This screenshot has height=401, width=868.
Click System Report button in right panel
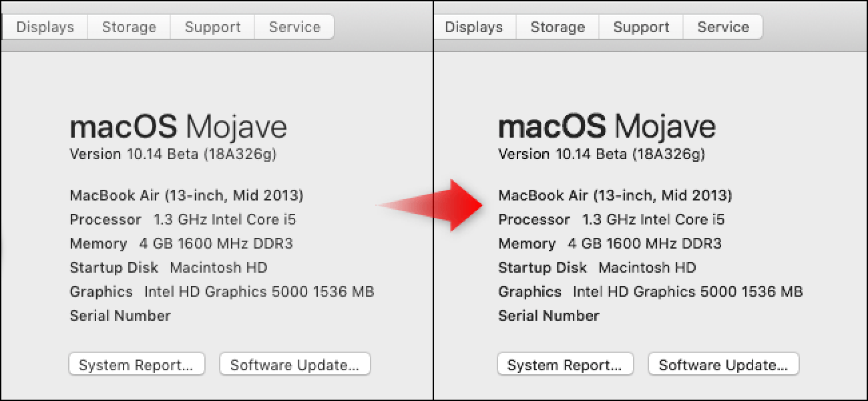tap(565, 365)
